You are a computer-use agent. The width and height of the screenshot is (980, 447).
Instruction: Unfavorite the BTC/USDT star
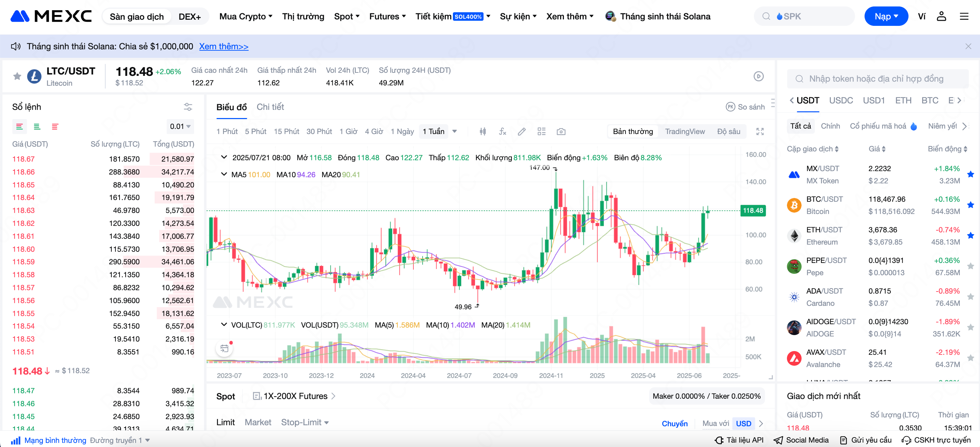click(970, 205)
